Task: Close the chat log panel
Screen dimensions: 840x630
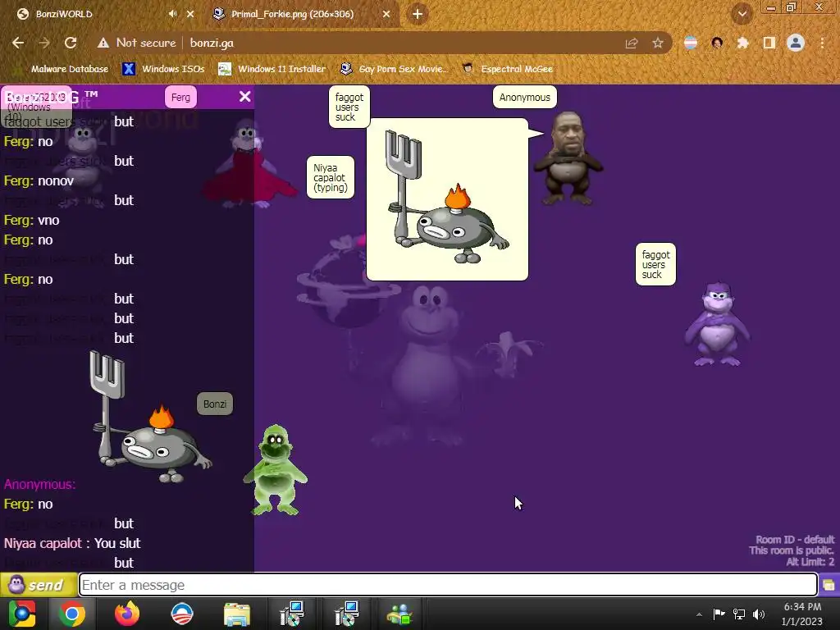Action: [244, 97]
